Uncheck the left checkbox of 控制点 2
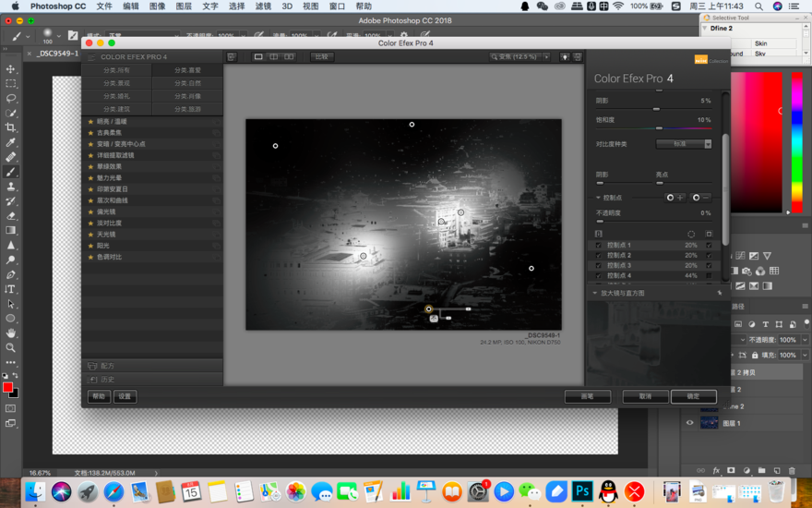This screenshot has width=812, height=508. (599, 256)
